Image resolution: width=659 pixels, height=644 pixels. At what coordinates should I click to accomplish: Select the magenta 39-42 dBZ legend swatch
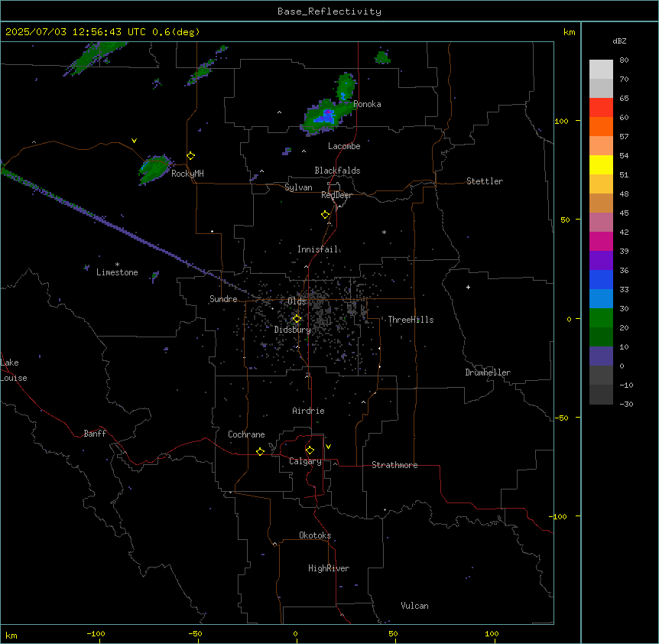601,242
